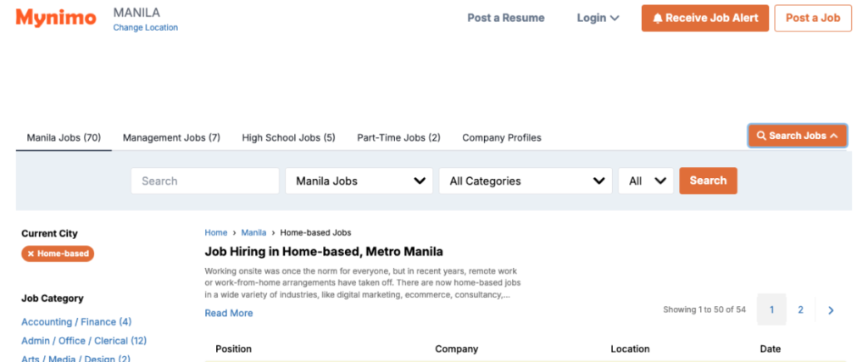Go to next results page arrow
The image size is (868, 362).
coord(830,310)
